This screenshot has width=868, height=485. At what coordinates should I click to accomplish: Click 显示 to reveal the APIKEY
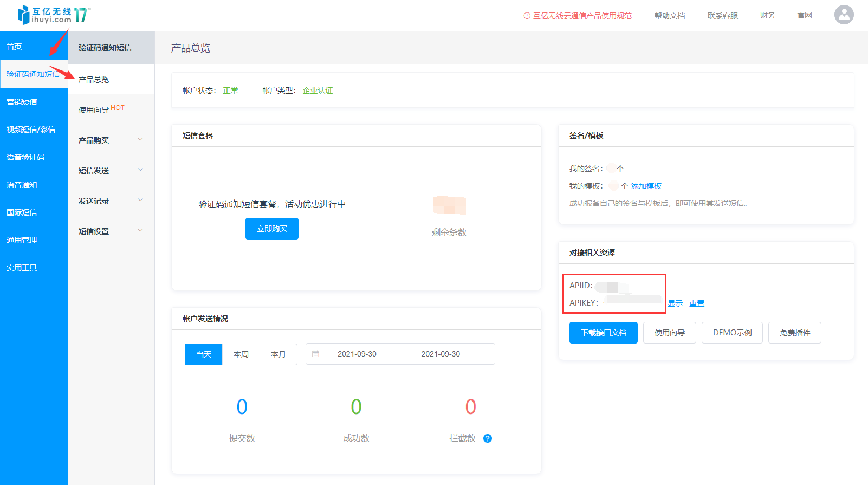tap(675, 303)
